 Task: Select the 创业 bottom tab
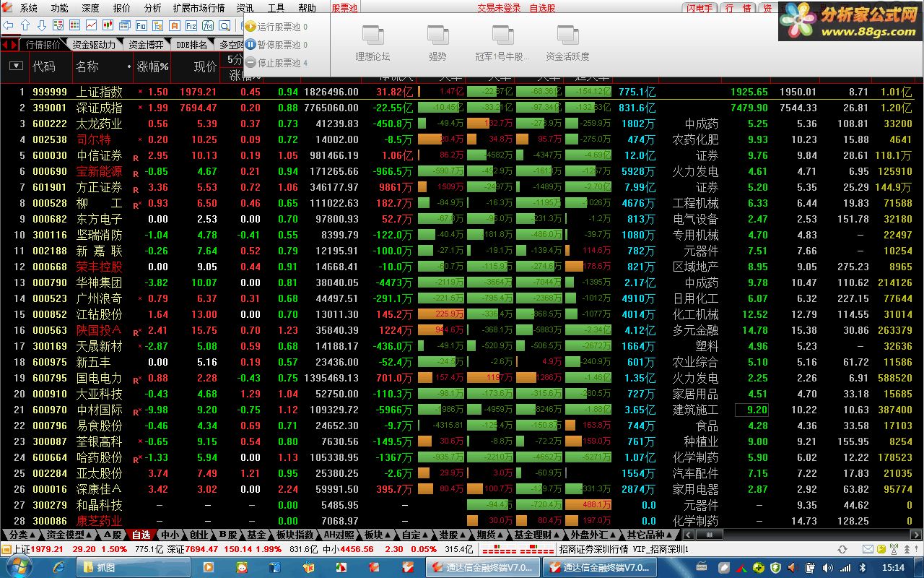[x=199, y=535]
